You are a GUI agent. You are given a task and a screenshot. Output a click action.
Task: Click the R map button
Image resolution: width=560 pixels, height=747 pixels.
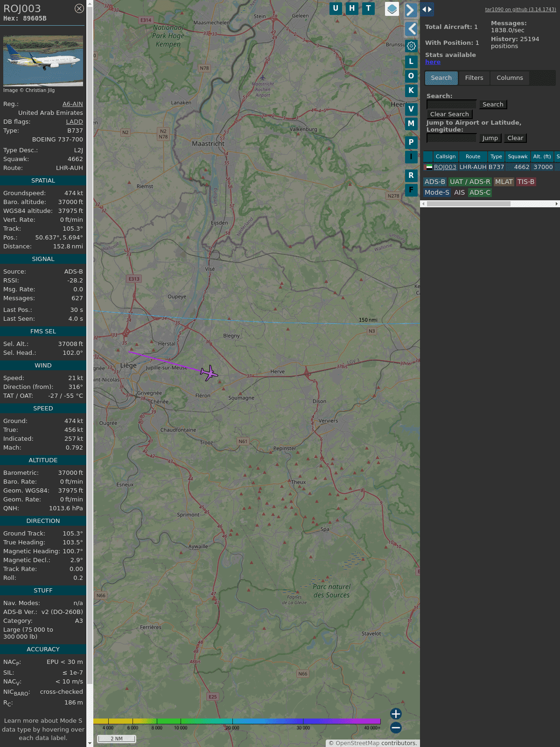pos(411,176)
